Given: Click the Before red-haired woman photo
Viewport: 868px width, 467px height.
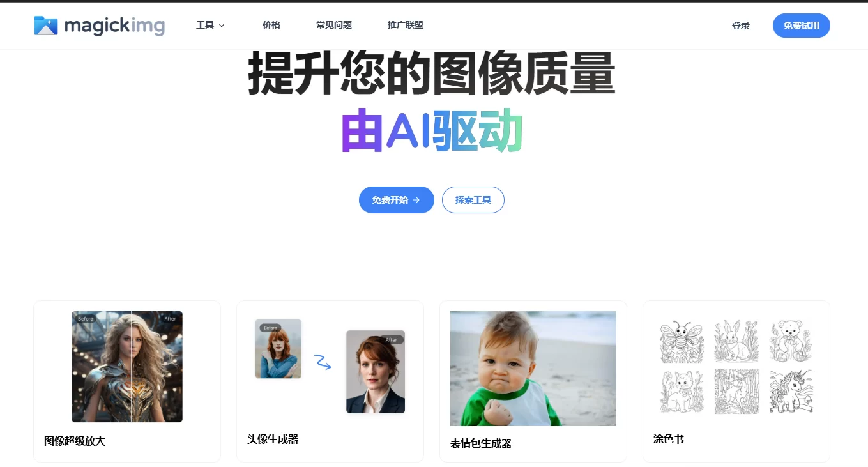Looking at the screenshot, I should tap(278, 349).
